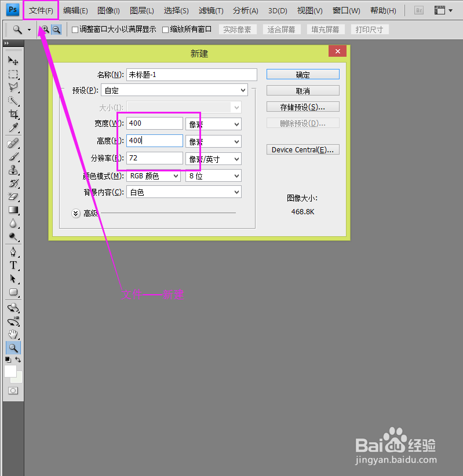463x476 pixels.
Task: Open the 滤镜(T) menu
Action: pos(211,10)
